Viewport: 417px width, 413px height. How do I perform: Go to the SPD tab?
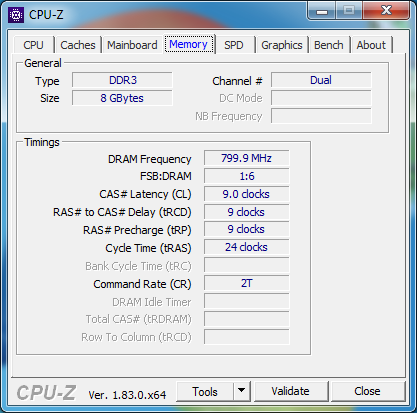click(x=234, y=45)
